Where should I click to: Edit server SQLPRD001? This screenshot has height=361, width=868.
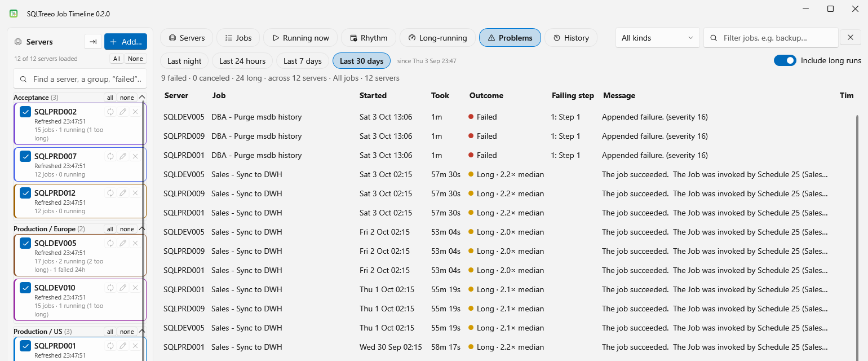pyautogui.click(x=123, y=346)
